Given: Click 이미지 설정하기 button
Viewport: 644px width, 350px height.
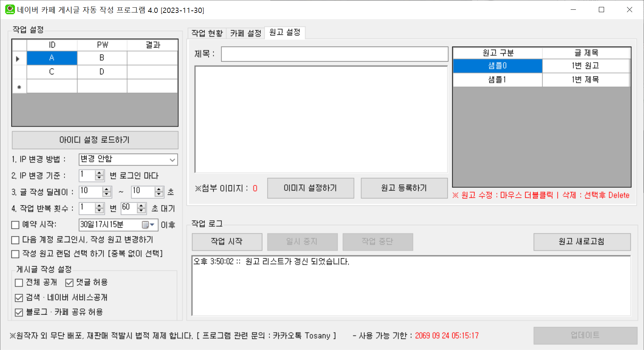Looking at the screenshot, I should (311, 188).
